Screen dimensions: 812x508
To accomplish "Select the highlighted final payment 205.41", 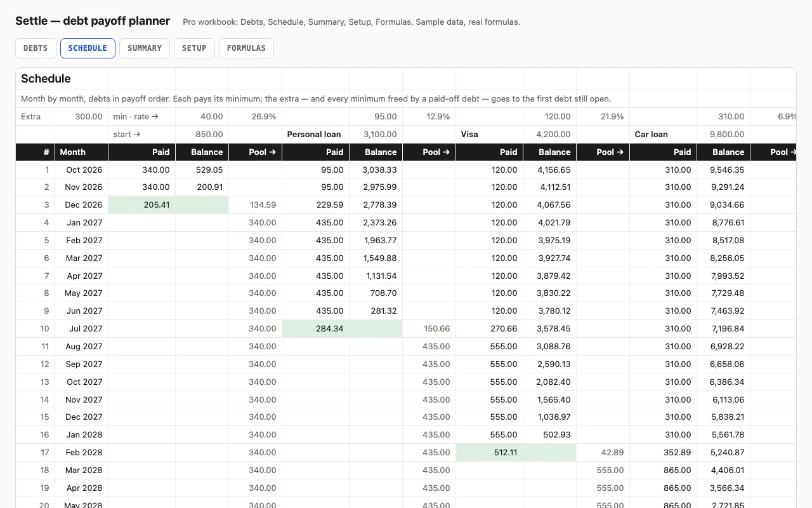I will point(142,205).
